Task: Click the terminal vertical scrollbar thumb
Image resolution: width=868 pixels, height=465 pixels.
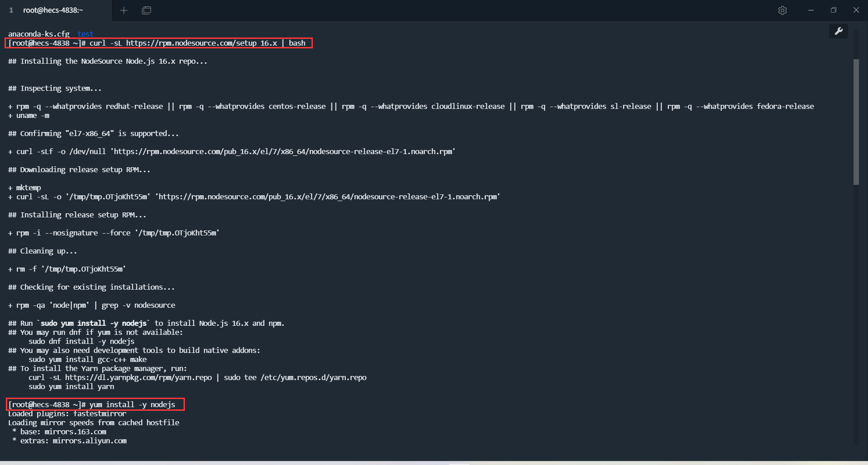Action: point(856,122)
